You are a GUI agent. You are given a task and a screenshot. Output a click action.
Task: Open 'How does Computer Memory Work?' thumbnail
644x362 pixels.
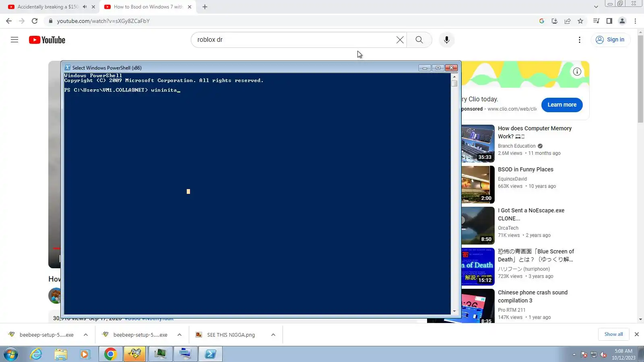[x=478, y=144]
